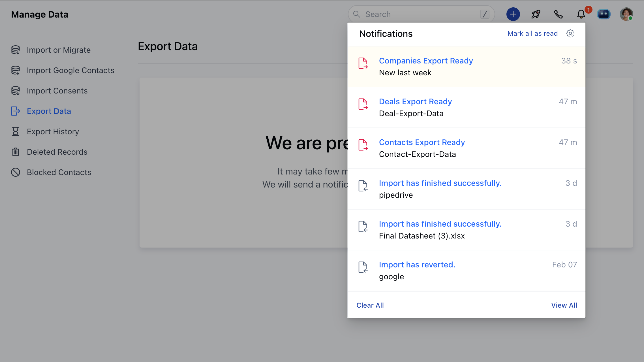Click the blue plus quick-add button
The height and width of the screenshot is (362, 644).
(513, 14)
